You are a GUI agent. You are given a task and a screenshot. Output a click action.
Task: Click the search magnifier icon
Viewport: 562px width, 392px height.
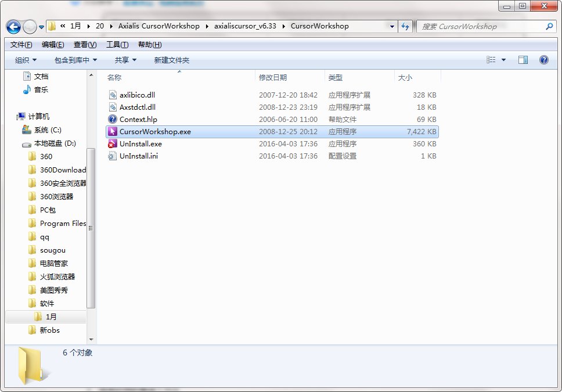549,26
